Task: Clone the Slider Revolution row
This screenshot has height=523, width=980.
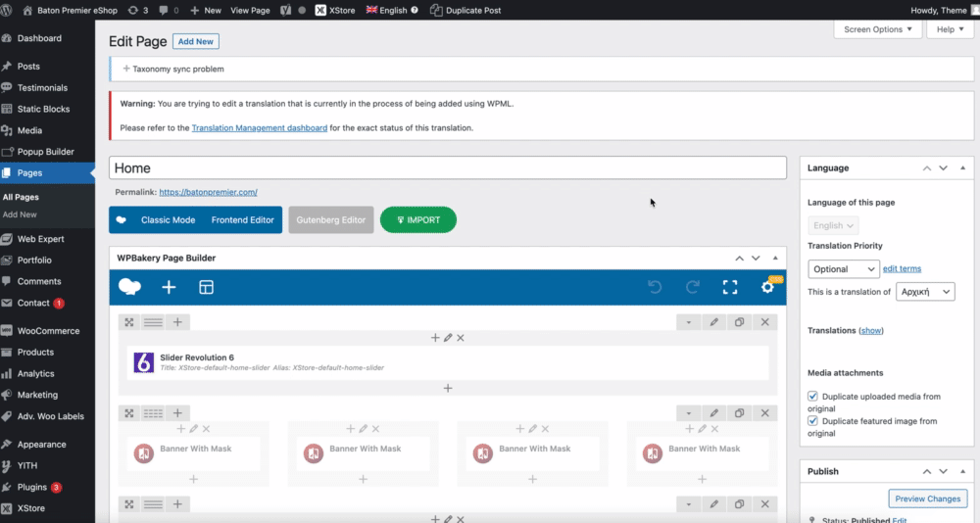Action: (x=739, y=322)
